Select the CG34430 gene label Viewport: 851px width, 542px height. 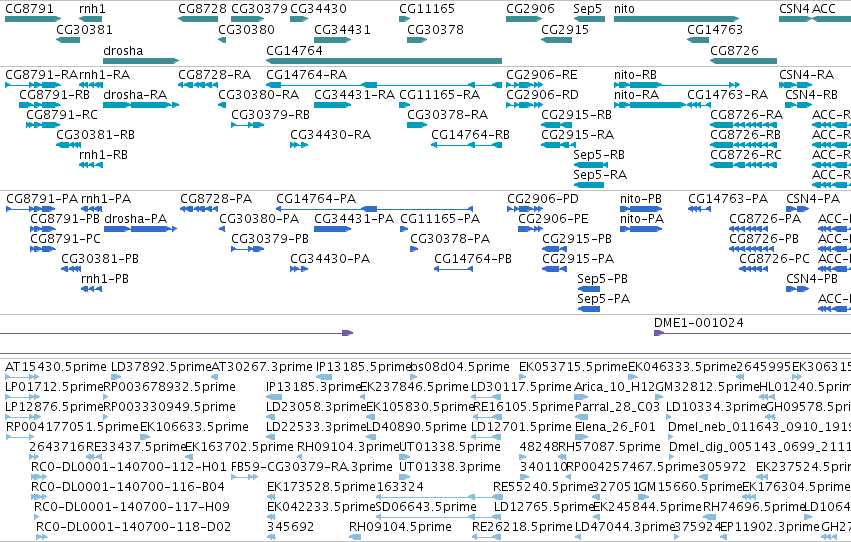pyautogui.click(x=318, y=9)
